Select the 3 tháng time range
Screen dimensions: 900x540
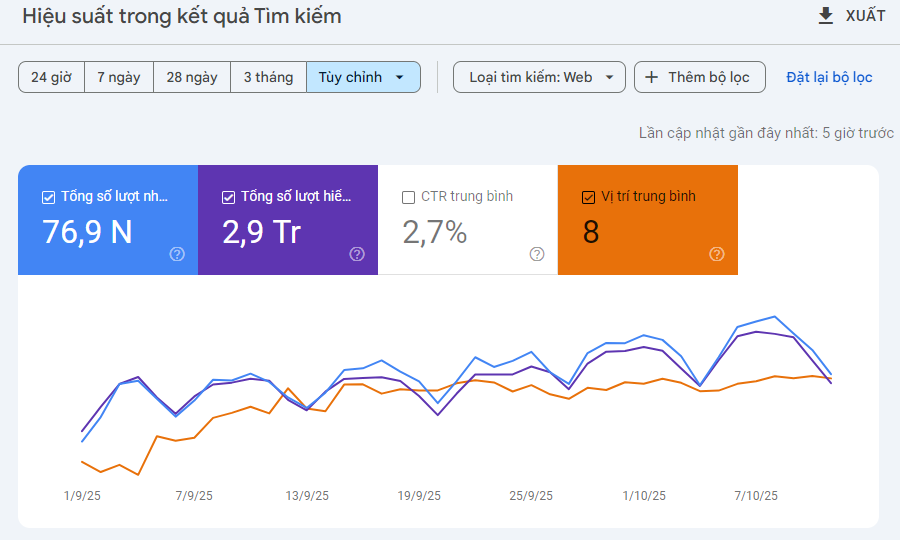pos(268,77)
